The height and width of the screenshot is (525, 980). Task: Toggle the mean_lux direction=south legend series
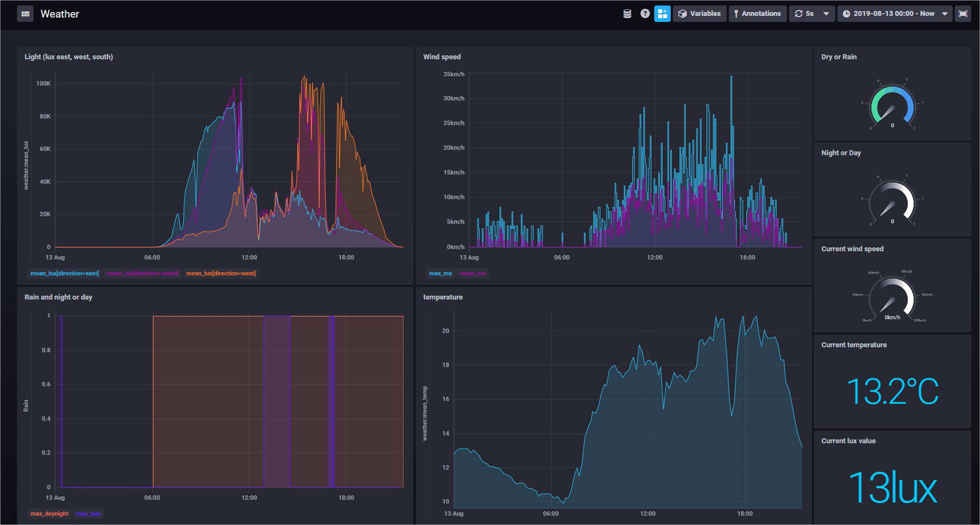pos(143,273)
